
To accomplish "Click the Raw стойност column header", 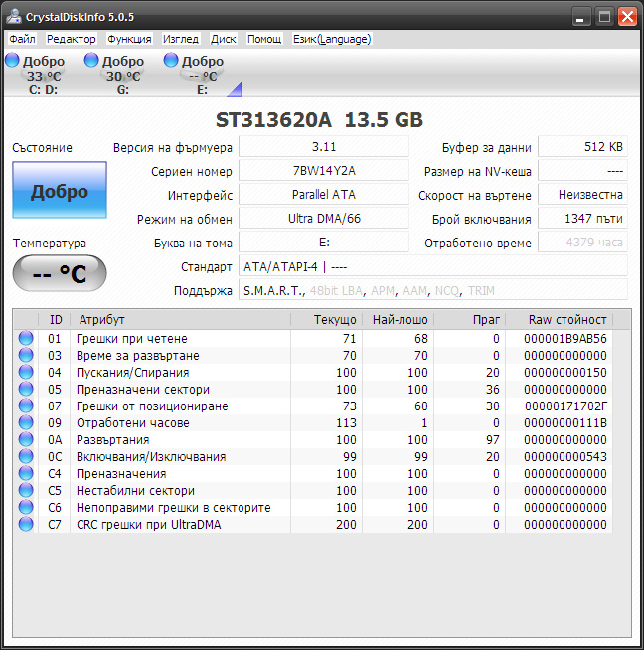I will click(x=560, y=320).
